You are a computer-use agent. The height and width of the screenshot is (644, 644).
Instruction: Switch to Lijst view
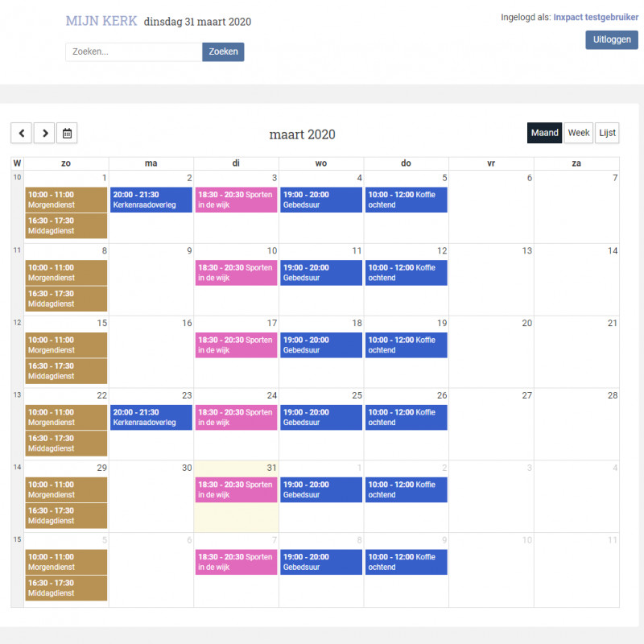point(607,133)
